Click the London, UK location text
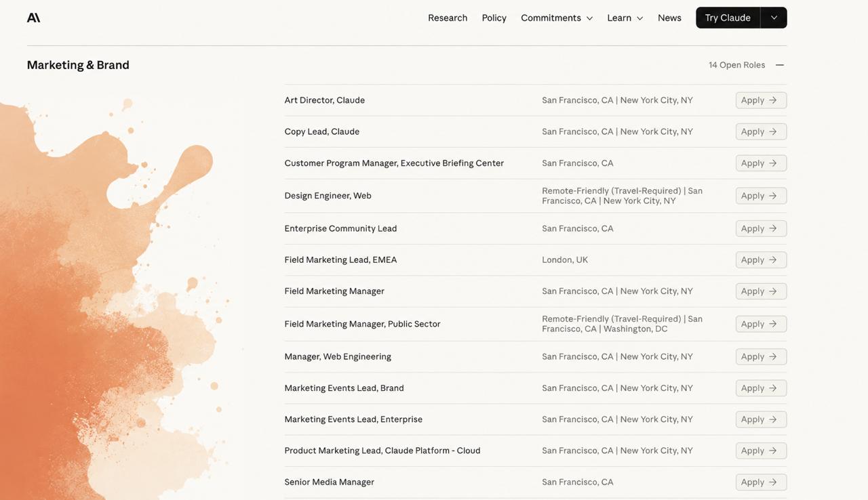Viewport: 868px width, 500px height. (x=565, y=259)
